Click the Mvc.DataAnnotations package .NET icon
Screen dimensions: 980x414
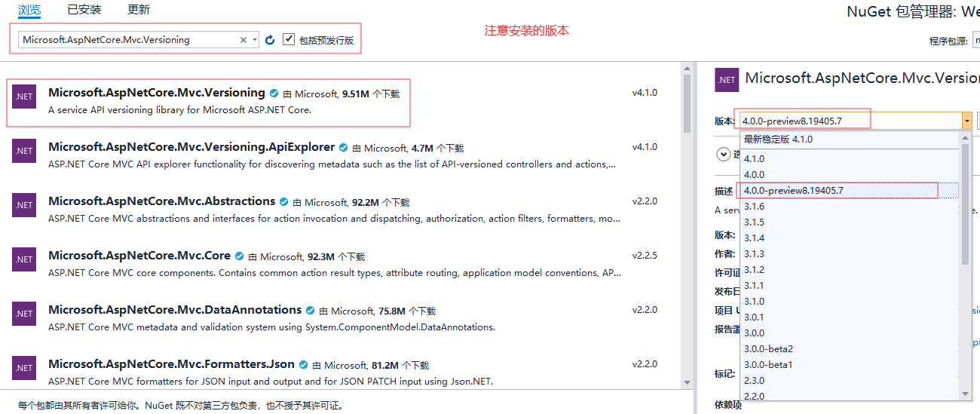tap(24, 314)
